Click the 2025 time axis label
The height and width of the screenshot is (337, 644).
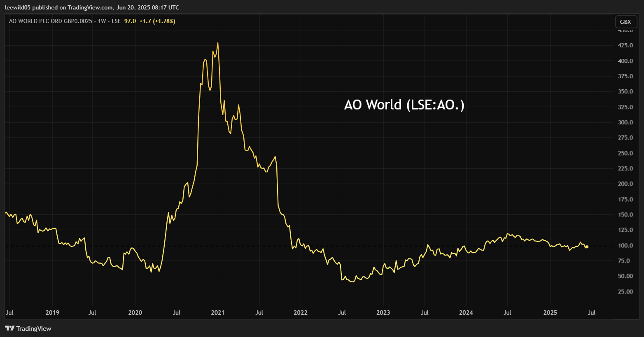point(550,312)
